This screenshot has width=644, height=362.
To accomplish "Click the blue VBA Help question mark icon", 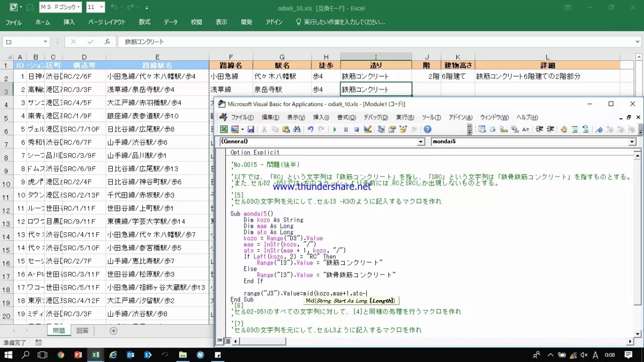I will (x=427, y=129).
